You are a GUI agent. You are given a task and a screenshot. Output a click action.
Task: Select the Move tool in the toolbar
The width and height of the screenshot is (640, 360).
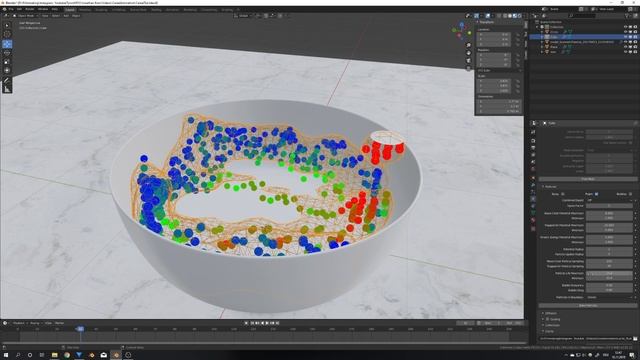[7, 44]
